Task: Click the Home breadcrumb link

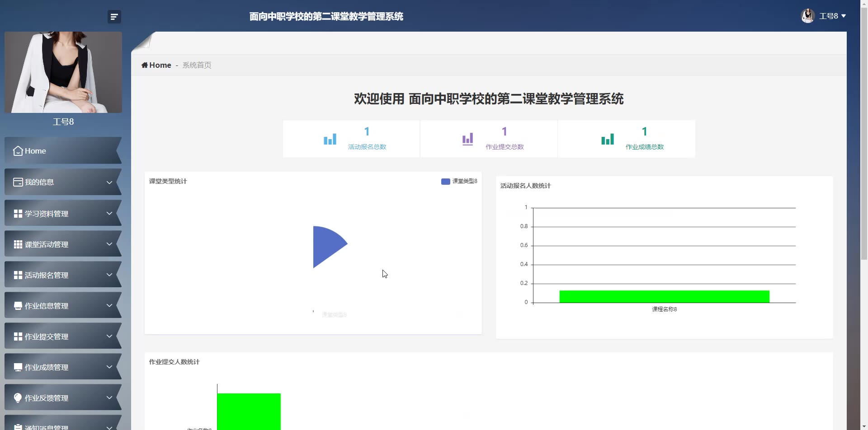Action: (160, 65)
